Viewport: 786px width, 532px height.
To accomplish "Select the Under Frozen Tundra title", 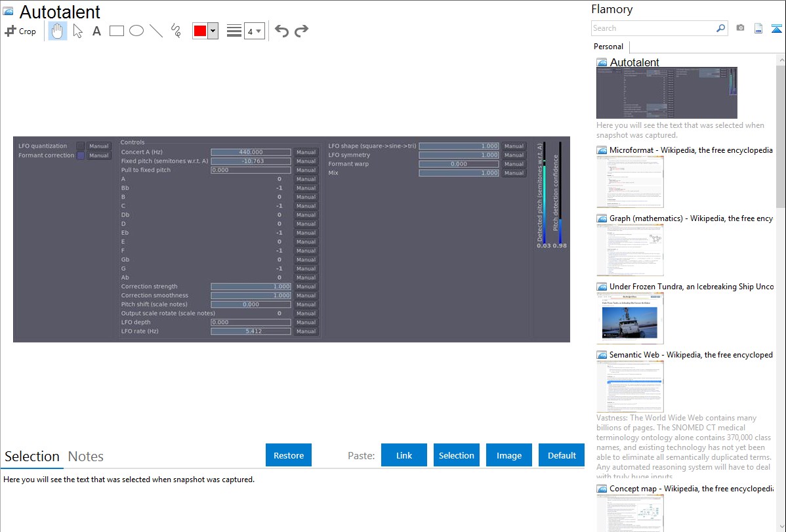I will pyautogui.click(x=692, y=287).
